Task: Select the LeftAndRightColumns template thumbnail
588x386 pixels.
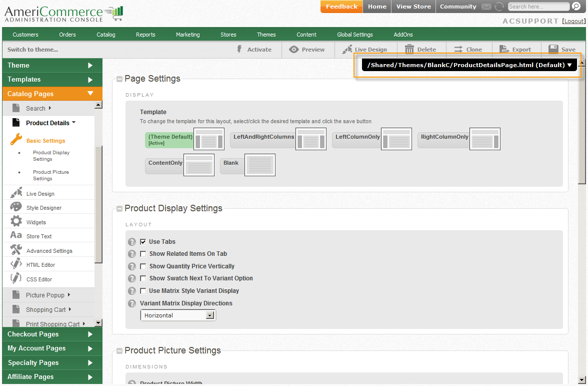Action: [311, 139]
